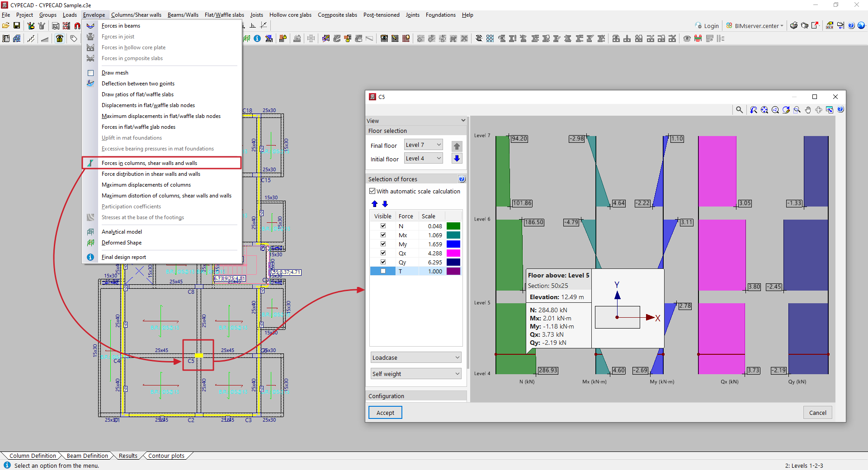Click the magnifier search icon in C5 dialog
Viewport: 868px width, 470px height.
[x=739, y=110]
